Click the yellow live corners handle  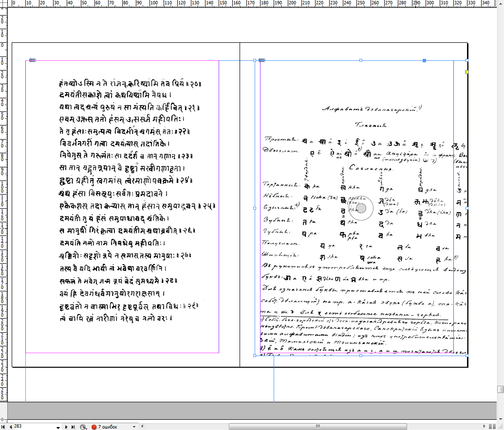(x=467, y=72)
